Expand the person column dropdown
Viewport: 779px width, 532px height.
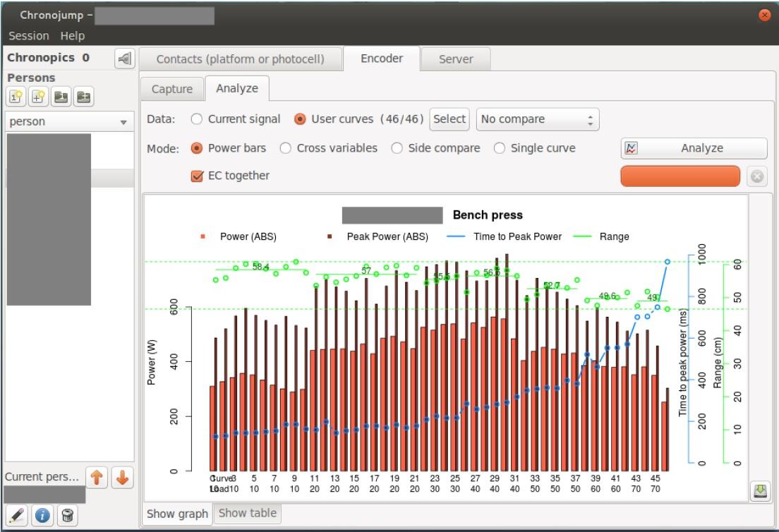point(123,121)
